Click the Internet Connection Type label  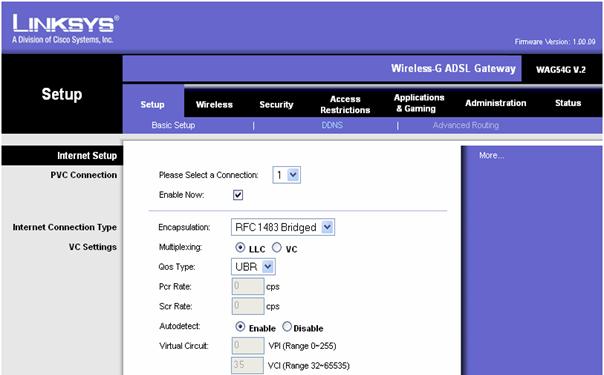tap(65, 227)
